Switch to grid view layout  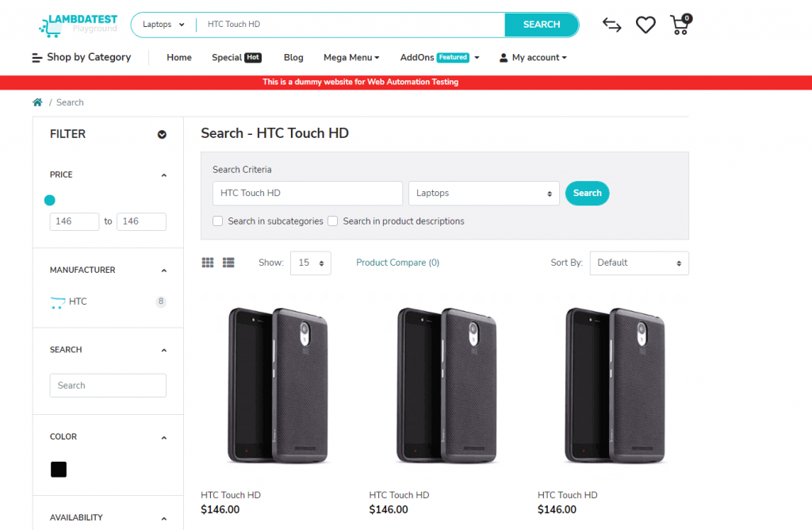(208, 263)
